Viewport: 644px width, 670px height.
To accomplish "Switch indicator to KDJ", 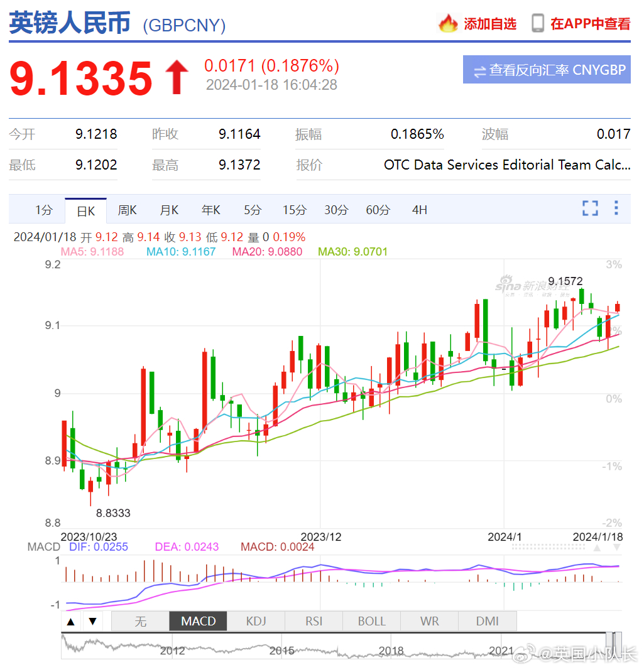I will click(256, 621).
